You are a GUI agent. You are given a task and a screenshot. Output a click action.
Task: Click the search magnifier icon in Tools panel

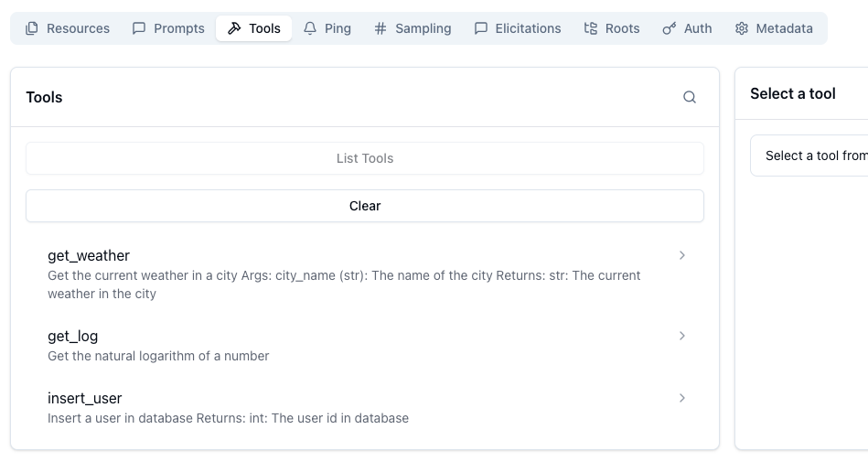690,97
